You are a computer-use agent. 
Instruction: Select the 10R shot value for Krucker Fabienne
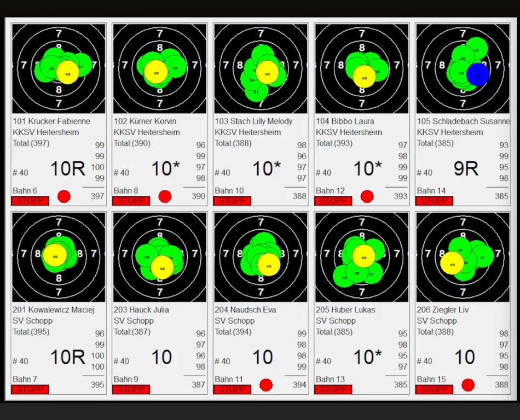(68, 169)
